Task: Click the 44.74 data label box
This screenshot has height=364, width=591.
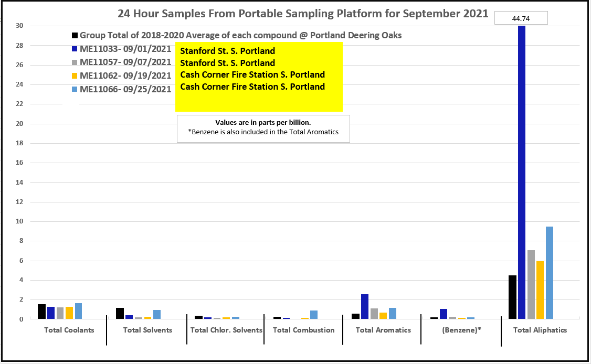Action: [521, 18]
